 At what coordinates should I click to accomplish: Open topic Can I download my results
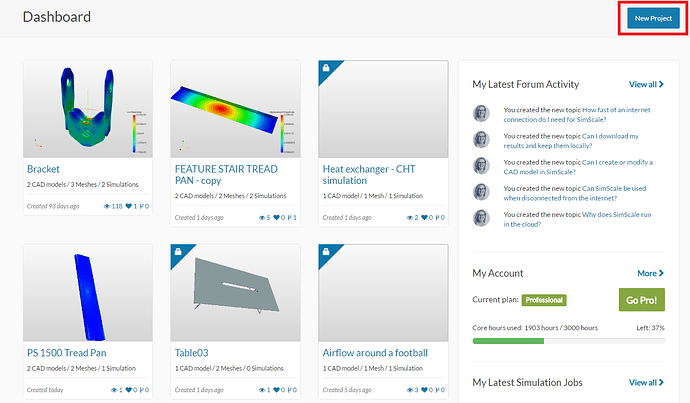571,141
